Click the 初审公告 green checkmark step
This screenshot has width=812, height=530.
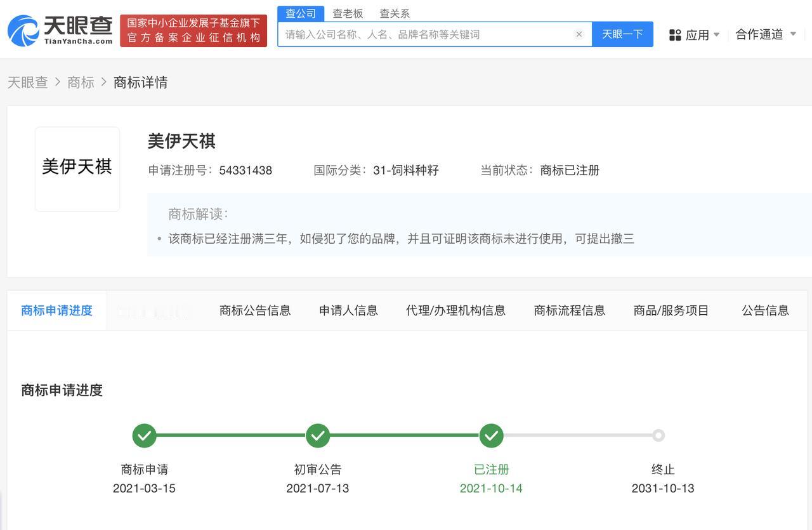pos(318,435)
